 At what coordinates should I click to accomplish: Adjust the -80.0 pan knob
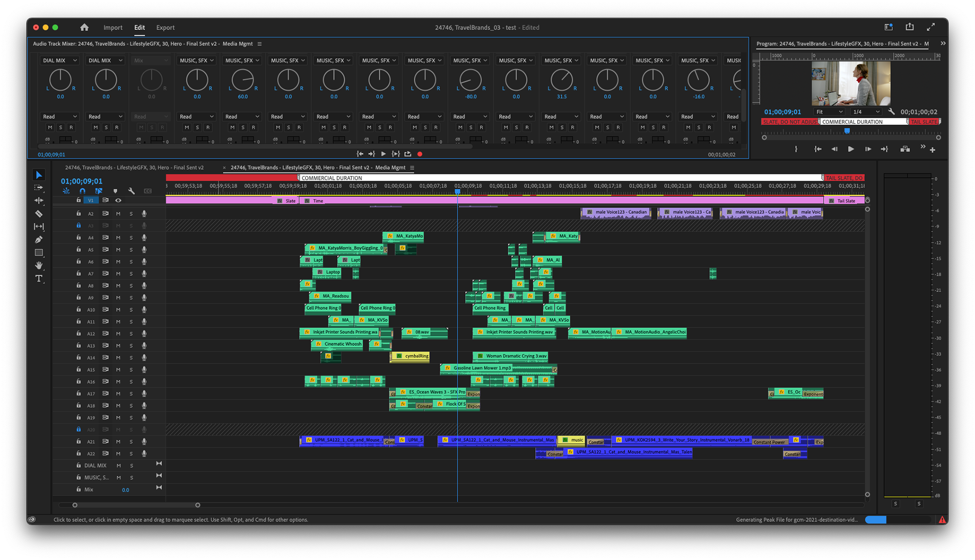[x=470, y=80]
